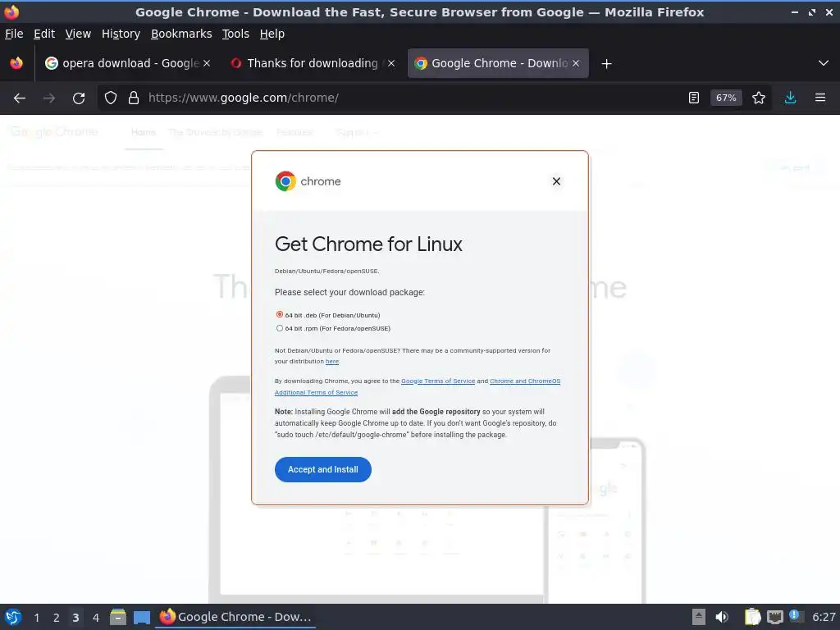
Task: Reset the 67% zoom level indicator
Action: [726, 98]
